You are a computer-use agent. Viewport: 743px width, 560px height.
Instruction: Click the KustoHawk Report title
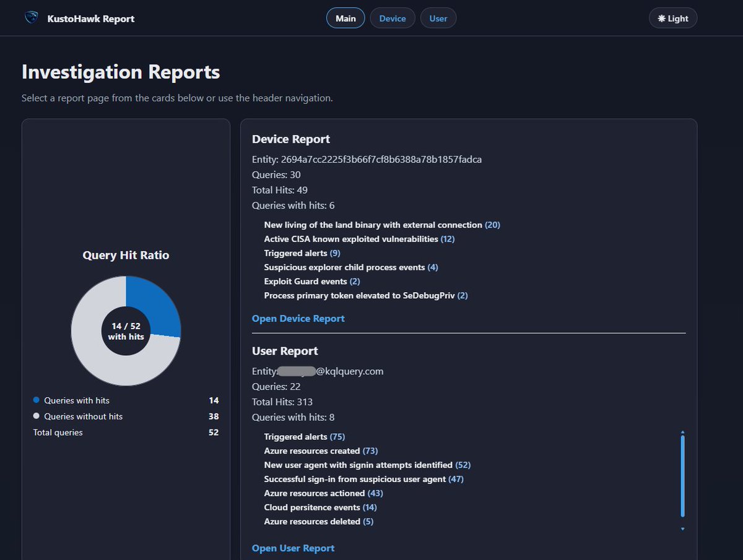[91, 19]
